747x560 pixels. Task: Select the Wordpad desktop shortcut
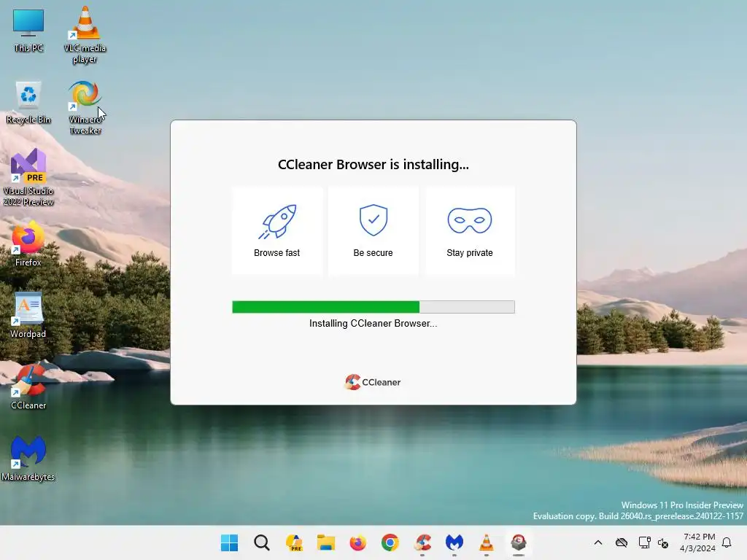(28, 315)
